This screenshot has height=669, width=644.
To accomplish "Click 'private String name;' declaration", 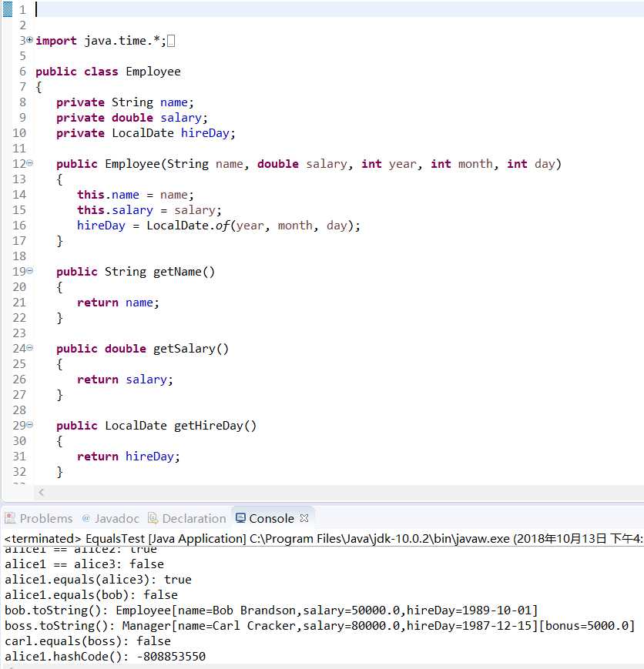I will 125,102.
